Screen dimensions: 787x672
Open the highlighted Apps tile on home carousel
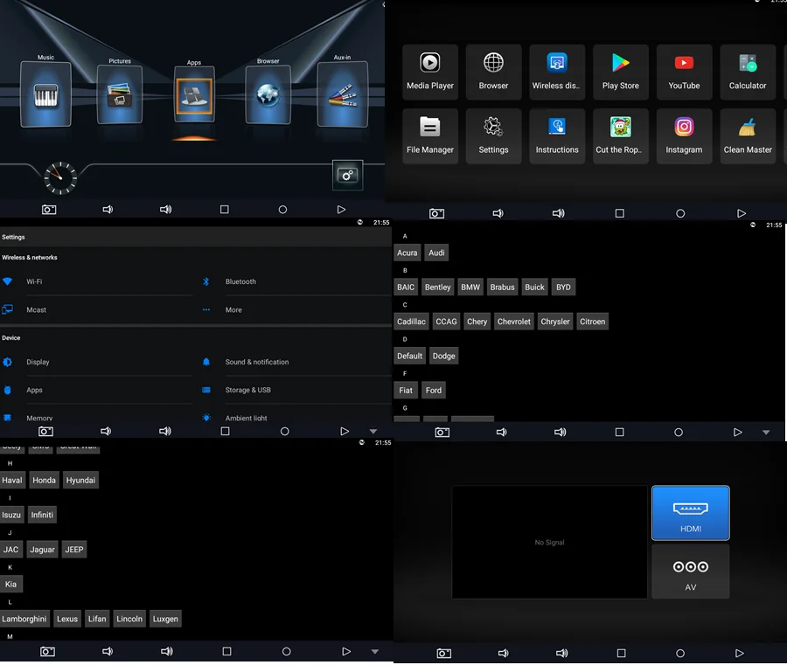tap(194, 95)
